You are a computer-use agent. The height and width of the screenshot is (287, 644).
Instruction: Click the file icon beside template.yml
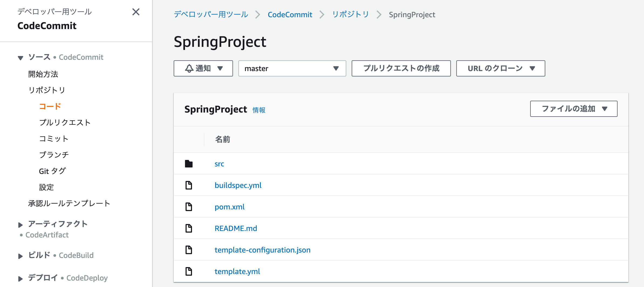pyautogui.click(x=189, y=271)
